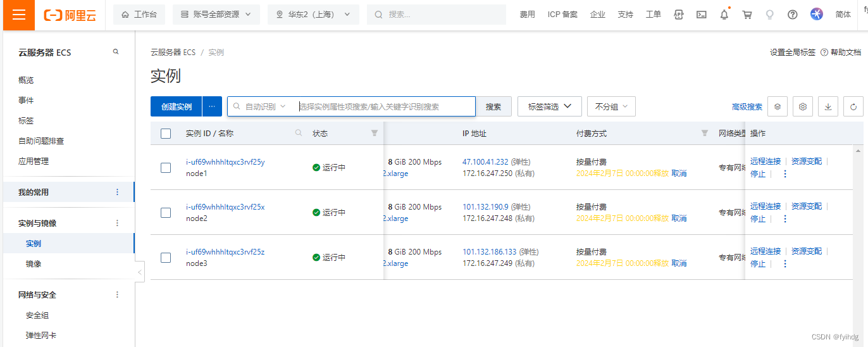Screen dimensions: 868x347
Task: Open 弹性网卡 in the sidebar
Action: (x=41, y=335)
